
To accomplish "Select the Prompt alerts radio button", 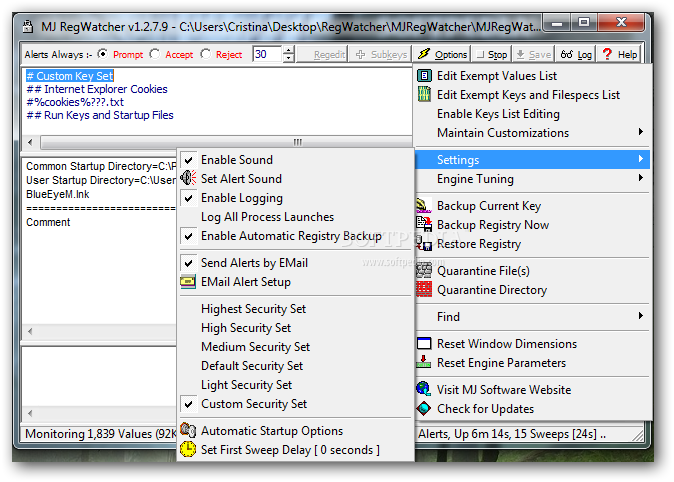I will pyautogui.click(x=102, y=54).
